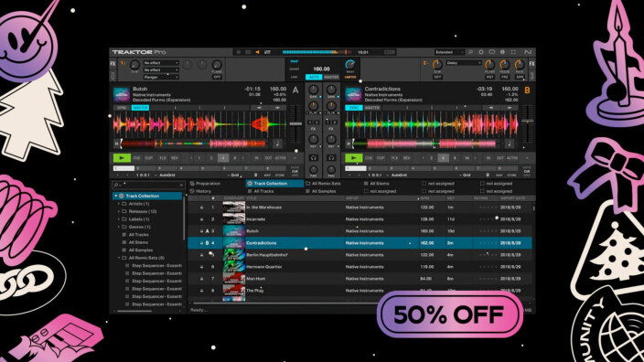Expand Releases (12) folder

click(x=120, y=211)
